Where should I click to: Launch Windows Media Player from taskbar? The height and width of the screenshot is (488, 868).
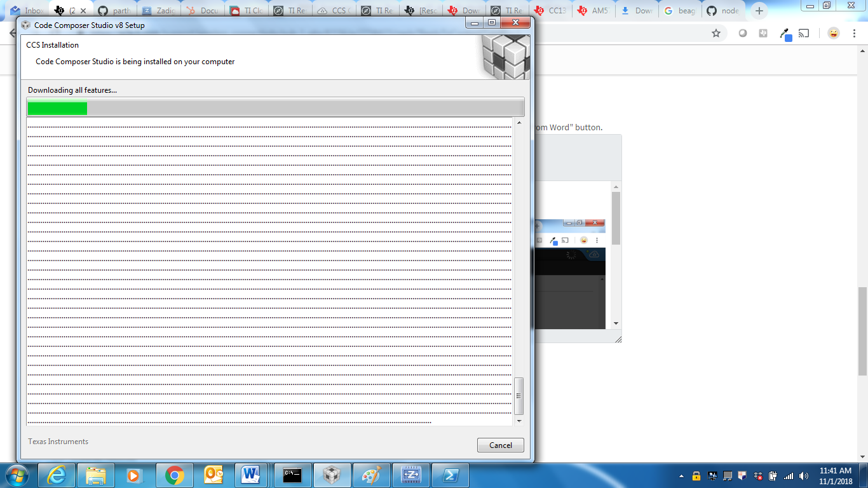tap(134, 475)
